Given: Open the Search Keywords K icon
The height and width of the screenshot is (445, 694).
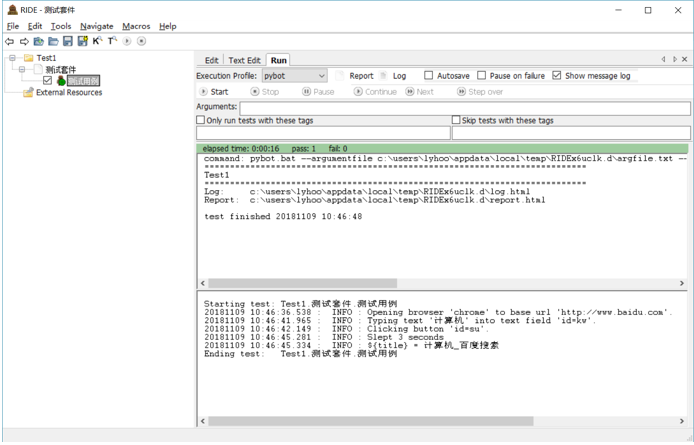Looking at the screenshot, I should [97, 41].
